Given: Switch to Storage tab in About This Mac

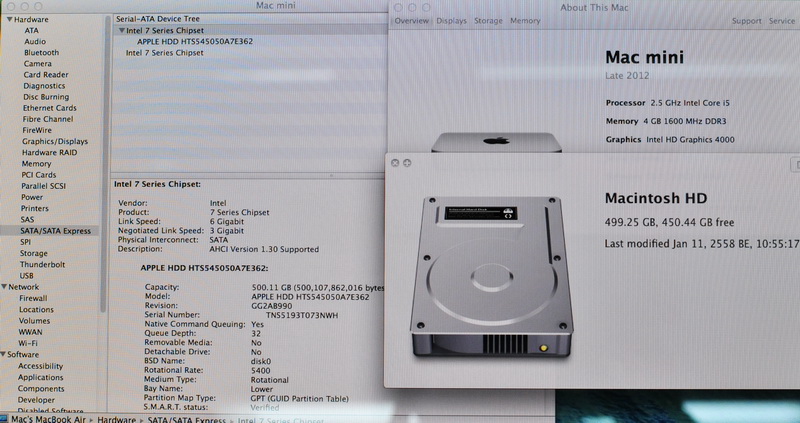Looking at the screenshot, I should [x=488, y=21].
